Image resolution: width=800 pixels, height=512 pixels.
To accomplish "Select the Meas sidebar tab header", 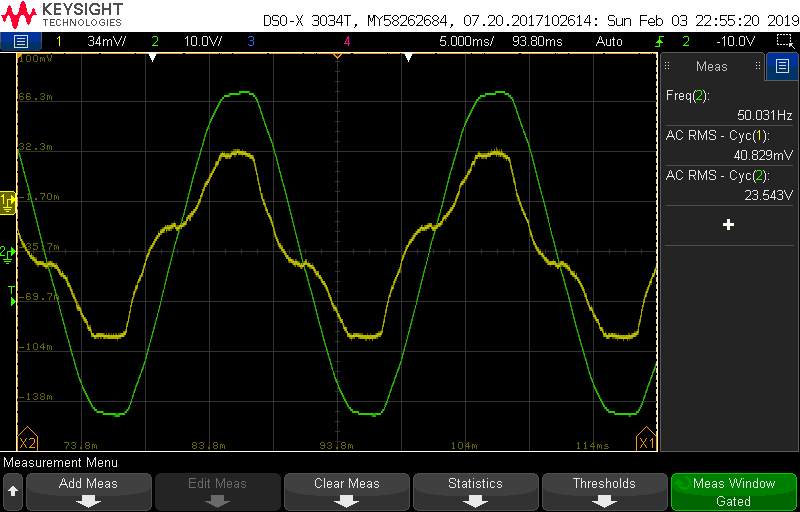I will tap(712, 66).
